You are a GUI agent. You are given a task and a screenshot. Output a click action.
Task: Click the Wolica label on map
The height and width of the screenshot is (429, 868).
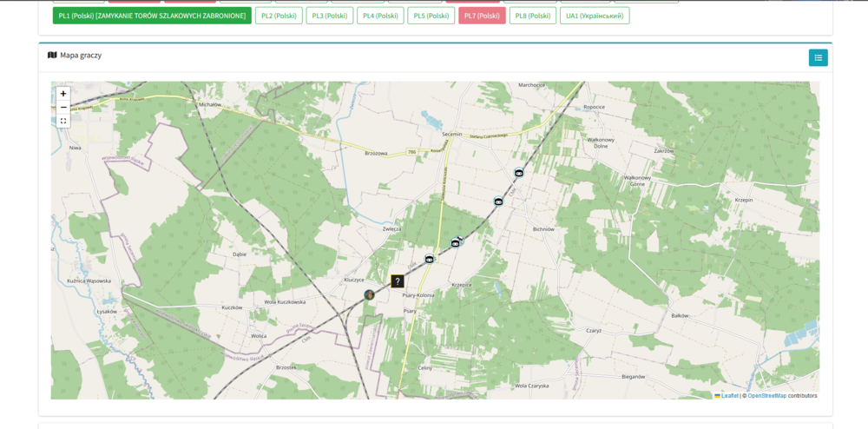[259, 336]
